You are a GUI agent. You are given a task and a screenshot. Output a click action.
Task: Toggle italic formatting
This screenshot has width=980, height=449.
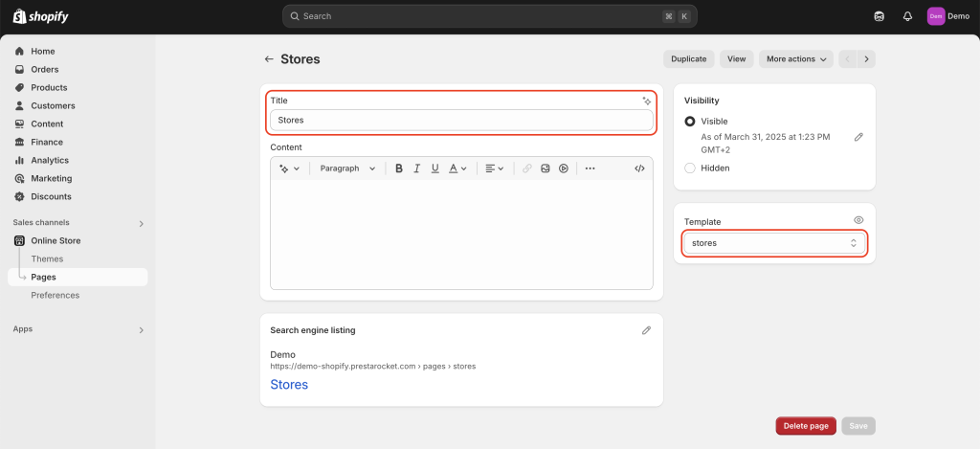pos(417,168)
